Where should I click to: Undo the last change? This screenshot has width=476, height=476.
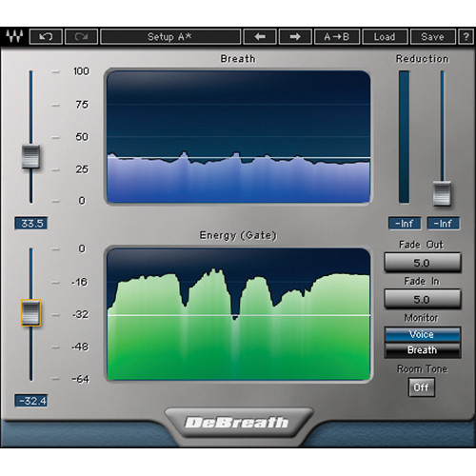[x=46, y=36]
